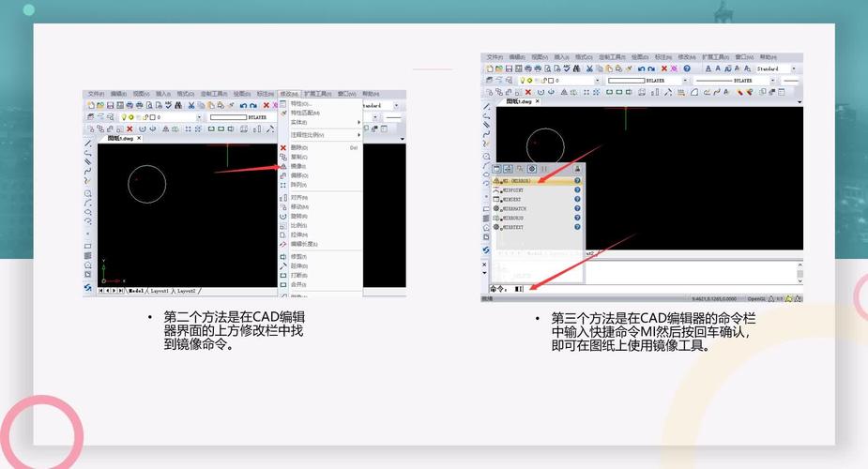This screenshot has width=868, height=469.
Task: Click help icon beside MI (MIRROR) suggestion
Action: [577, 181]
